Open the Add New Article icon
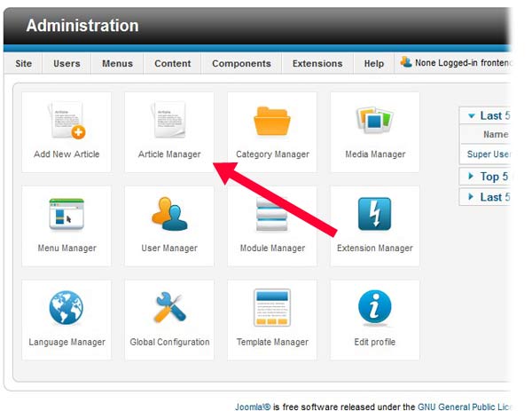The height and width of the screenshot is (411, 532). click(x=66, y=121)
